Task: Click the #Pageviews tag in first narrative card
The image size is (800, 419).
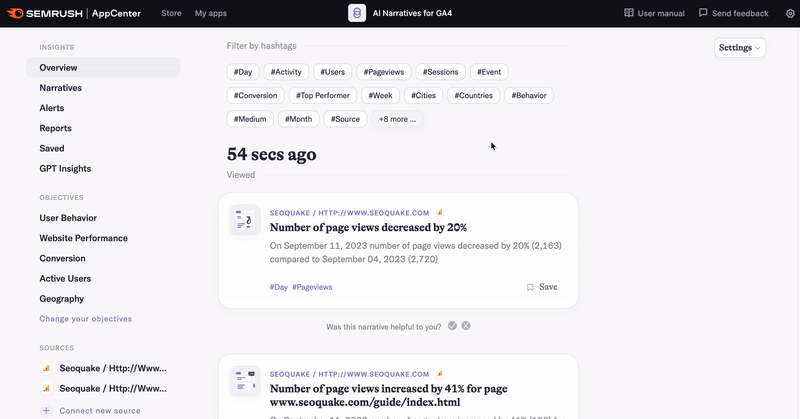Action: coord(312,287)
